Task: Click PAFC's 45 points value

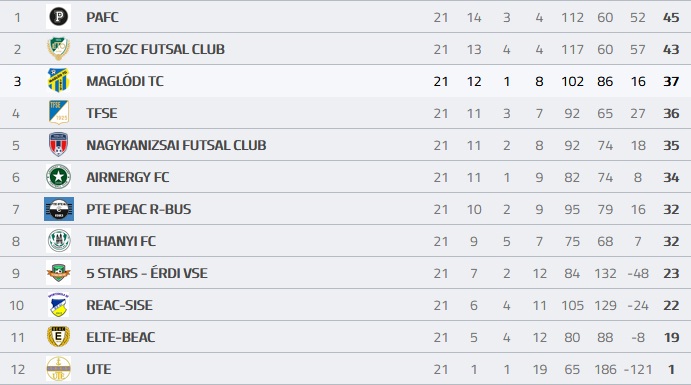Action: tap(671, 18)
